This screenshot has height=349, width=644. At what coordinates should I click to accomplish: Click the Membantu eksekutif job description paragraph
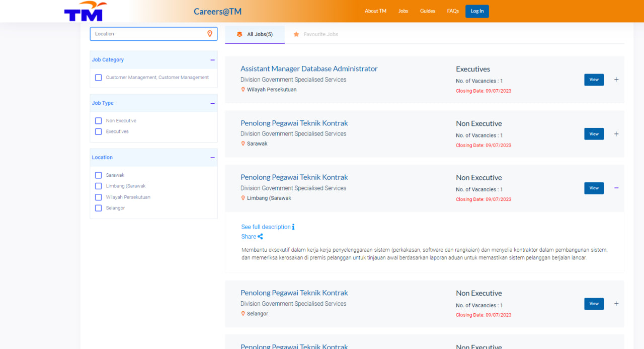(x=425, y=254)
